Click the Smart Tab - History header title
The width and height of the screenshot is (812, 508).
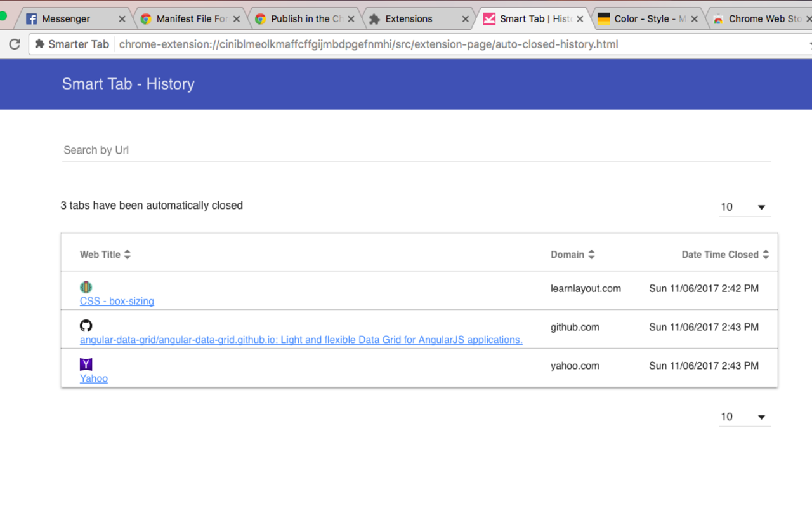(128, 84)
